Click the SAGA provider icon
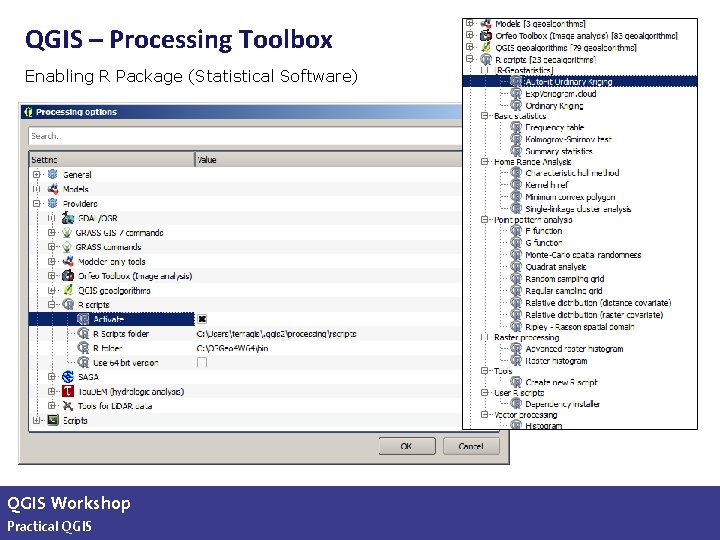This screenshot has width=720, height=540. [68, 377]
